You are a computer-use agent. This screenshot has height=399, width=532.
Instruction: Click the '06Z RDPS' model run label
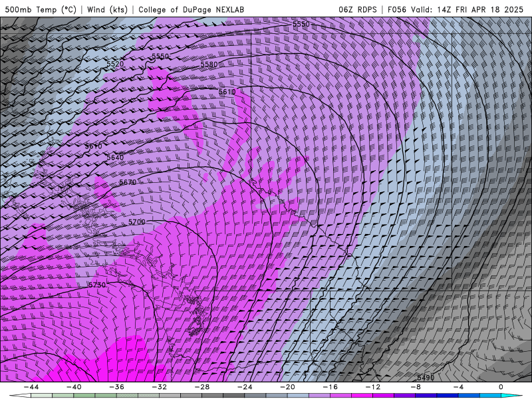tap(358, 9)
